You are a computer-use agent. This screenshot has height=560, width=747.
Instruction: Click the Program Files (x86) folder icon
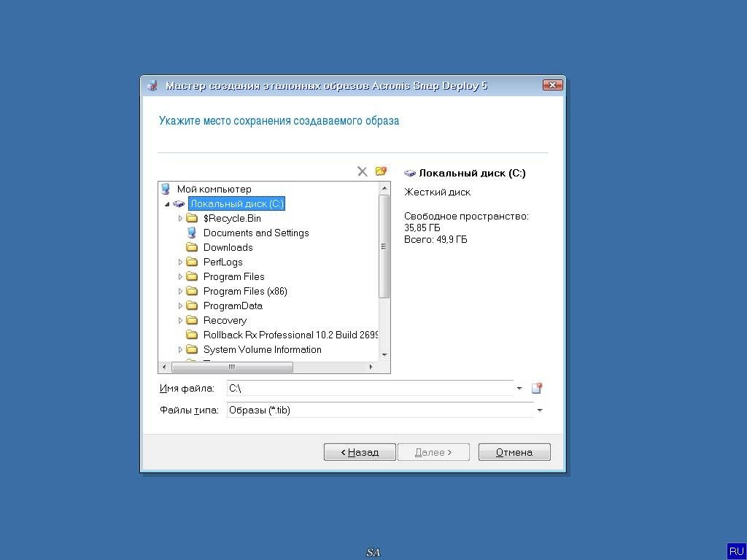pyautogui.click(x=192, y=291)
